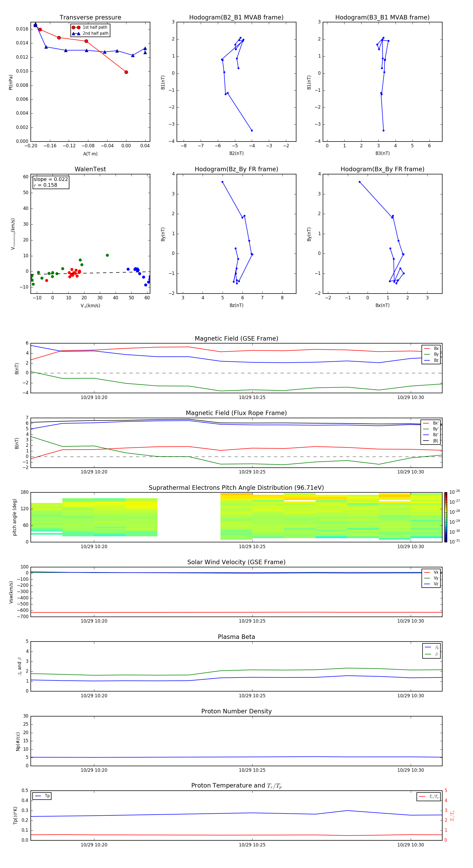The height and width of the screenshot is (868, 473).
Task: Click the Bx(nT) x-axis label
Action: (x=382, y=306)
